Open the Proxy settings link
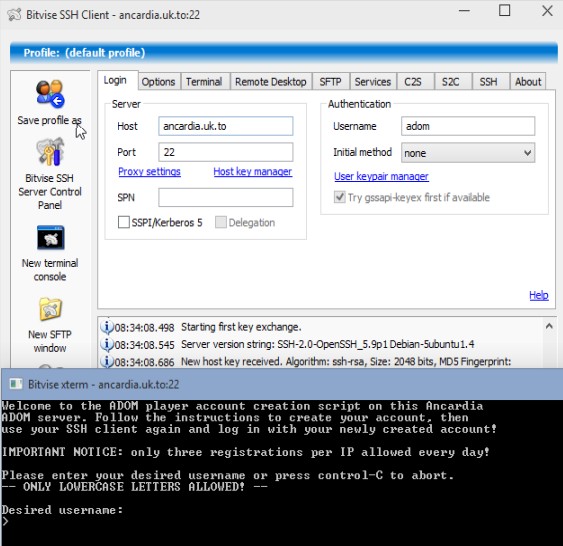This screenshot has height=546, width=563. point(149,172)
